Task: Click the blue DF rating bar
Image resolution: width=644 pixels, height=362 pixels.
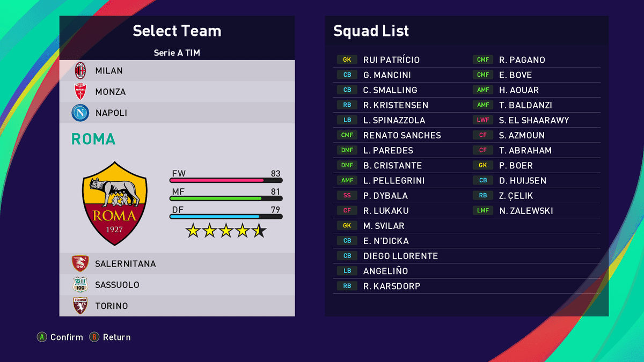Action: coord(225,217)
